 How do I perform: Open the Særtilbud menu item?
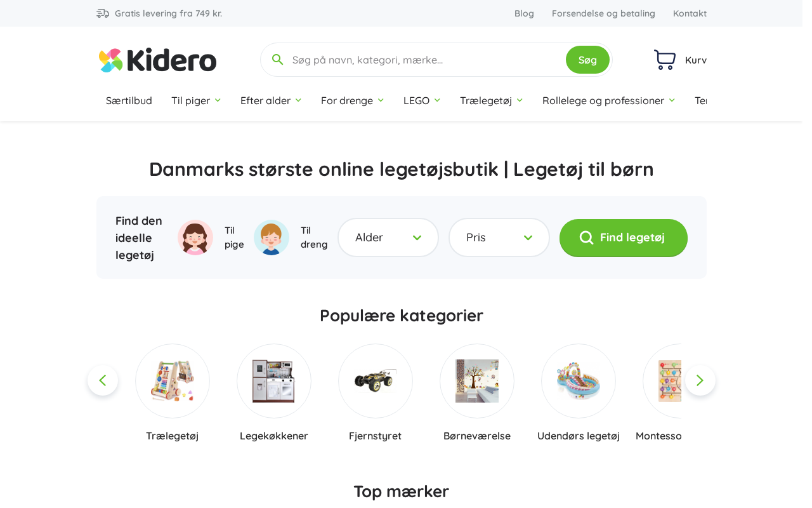coord(129,100)
